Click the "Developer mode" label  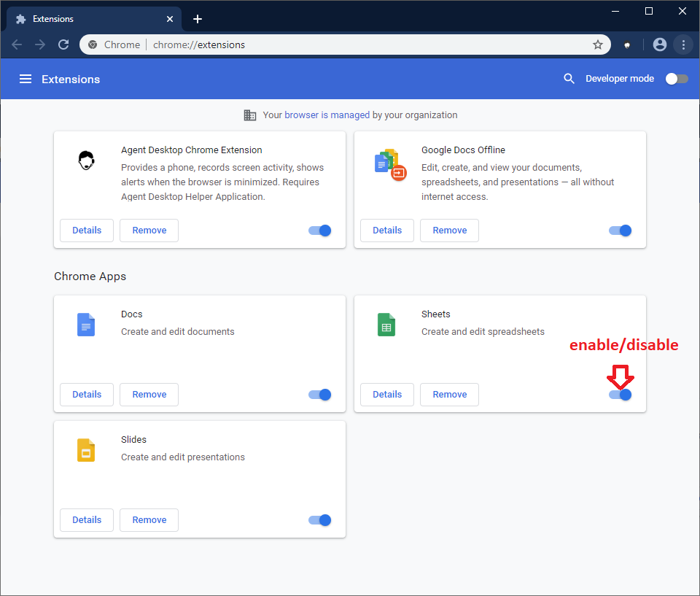620,79
